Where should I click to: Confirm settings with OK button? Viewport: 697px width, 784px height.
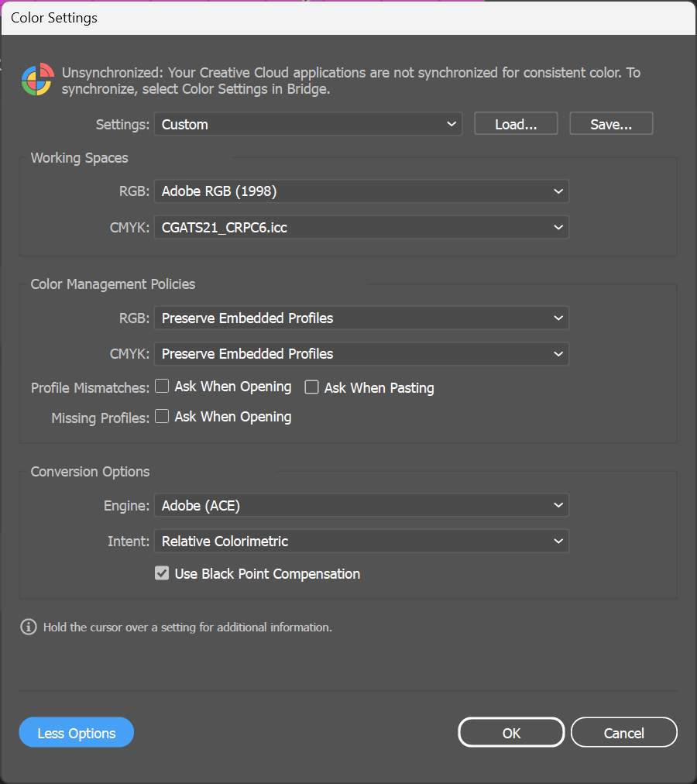(x=510, y=731)
